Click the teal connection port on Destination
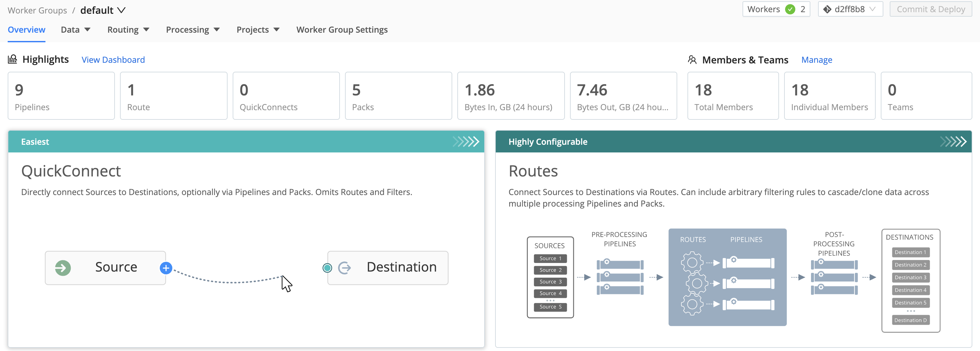980x351 pixels. tap(327, 268)
